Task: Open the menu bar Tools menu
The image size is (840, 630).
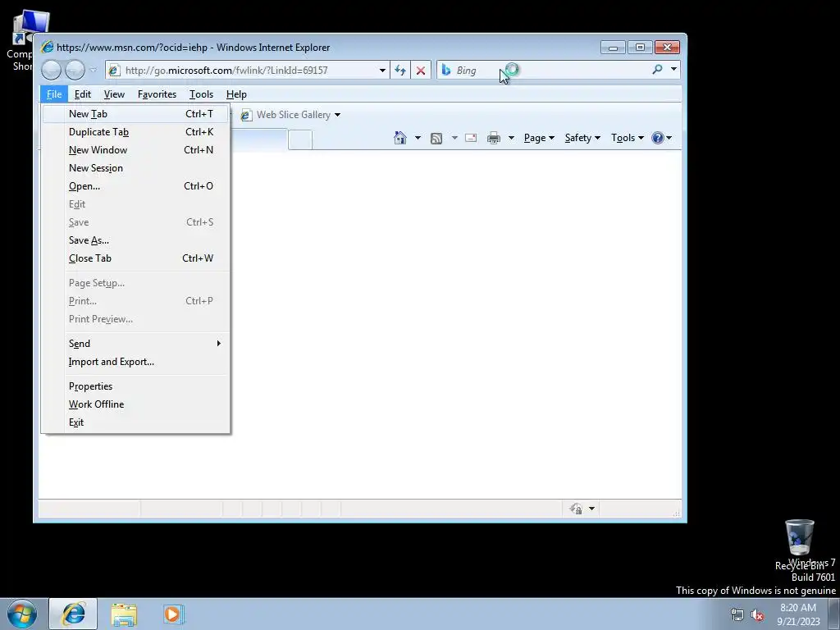Action: 202,94
